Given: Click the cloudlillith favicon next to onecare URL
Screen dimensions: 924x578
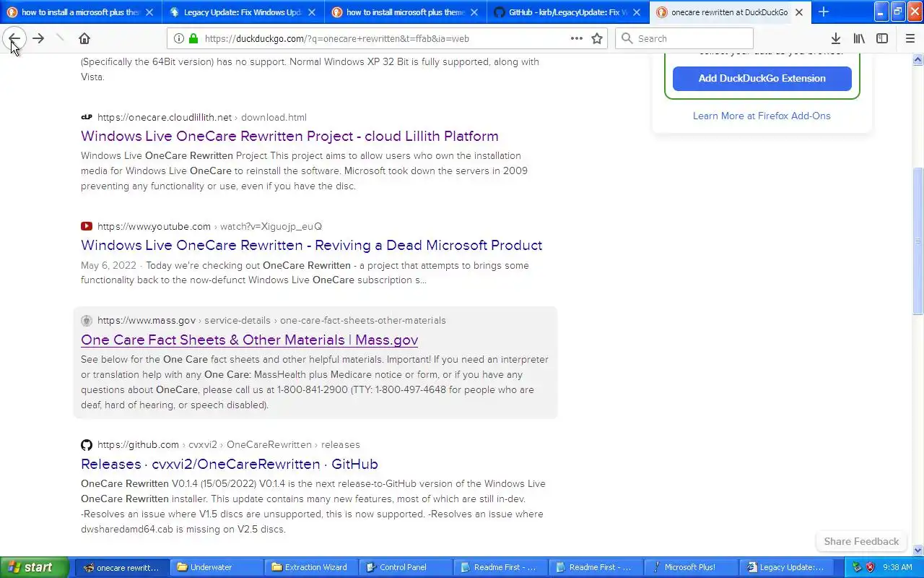Looking at the screenshot, I should click(87, 117).
